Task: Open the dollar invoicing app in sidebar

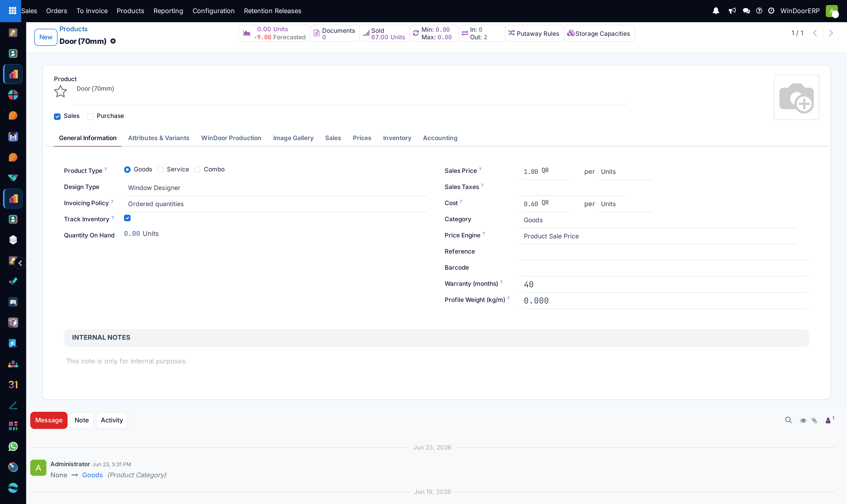Action: point(13,343)
